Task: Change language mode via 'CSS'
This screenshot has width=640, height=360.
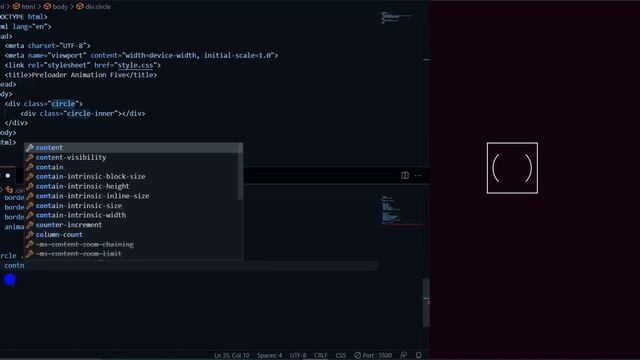Action: click(341, 356)
